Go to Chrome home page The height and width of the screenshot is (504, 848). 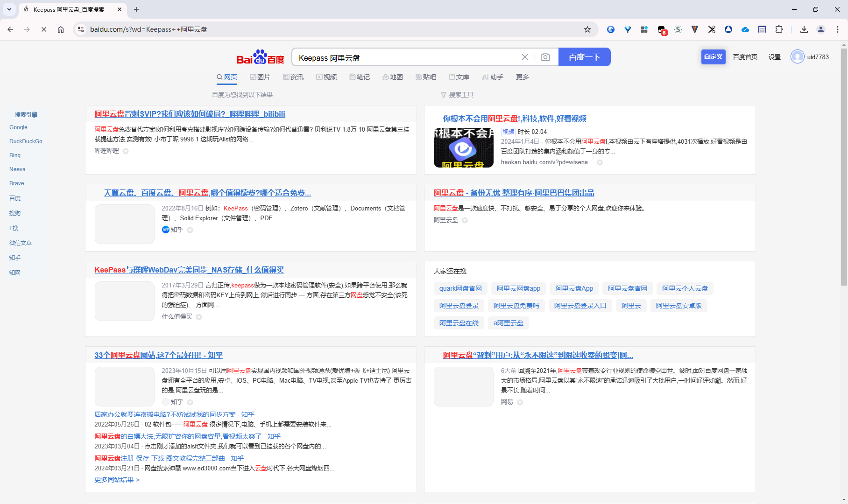(61, 29)
